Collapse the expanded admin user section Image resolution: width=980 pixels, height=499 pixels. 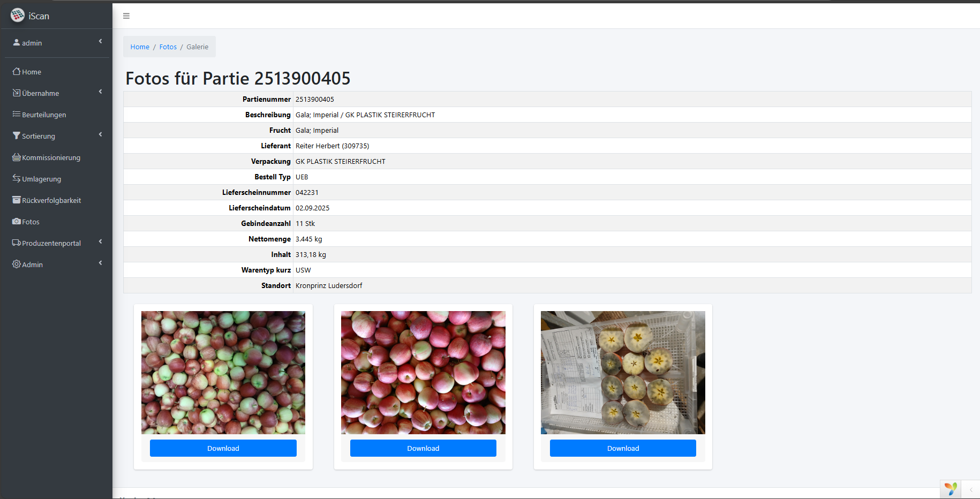point(100,41)
